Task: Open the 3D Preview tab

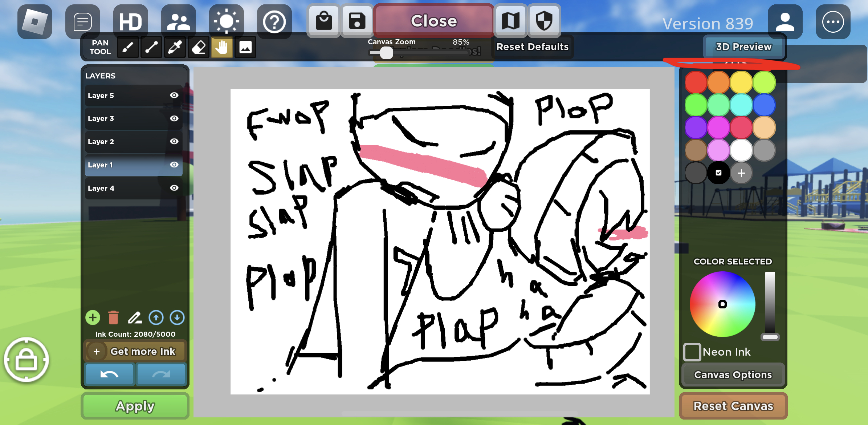Action: [743, 47]
